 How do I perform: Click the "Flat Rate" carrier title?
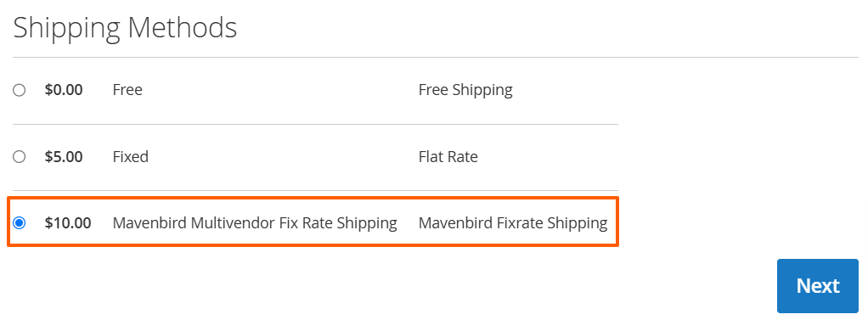448,157
